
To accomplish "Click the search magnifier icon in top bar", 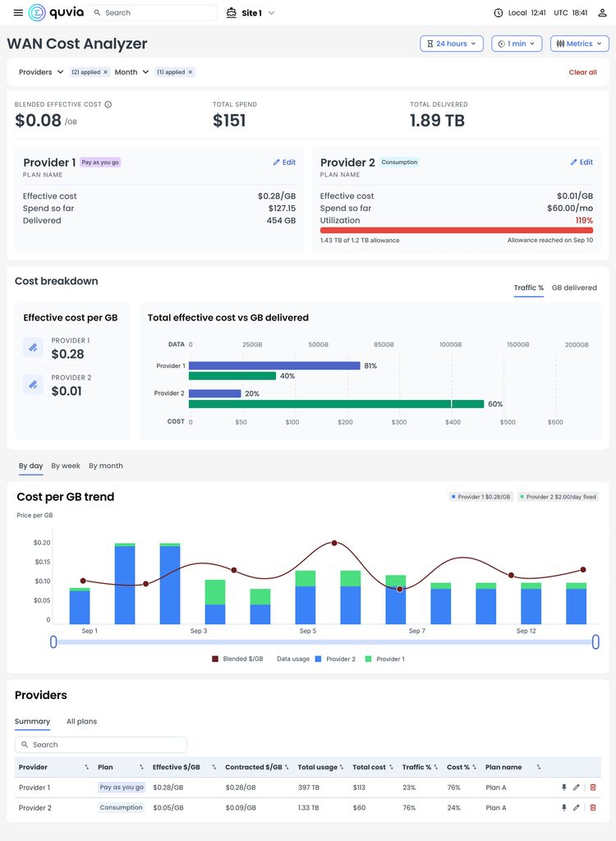I will pos(97,13).
